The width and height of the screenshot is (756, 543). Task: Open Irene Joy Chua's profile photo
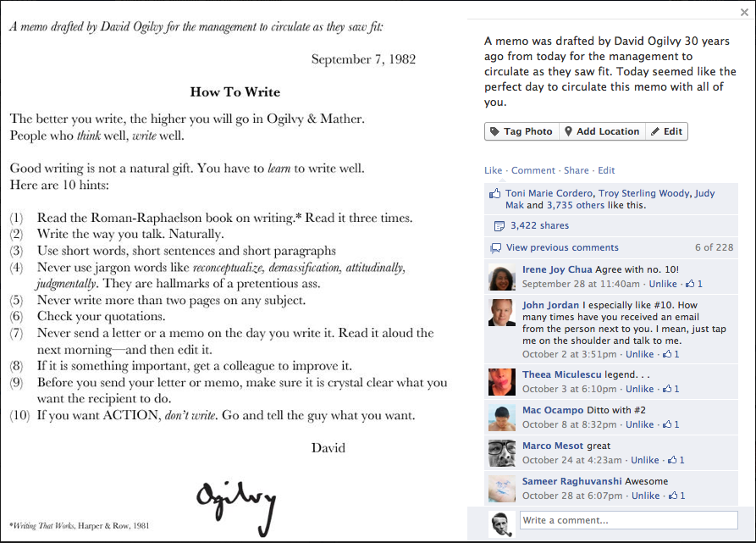point(502,277)
